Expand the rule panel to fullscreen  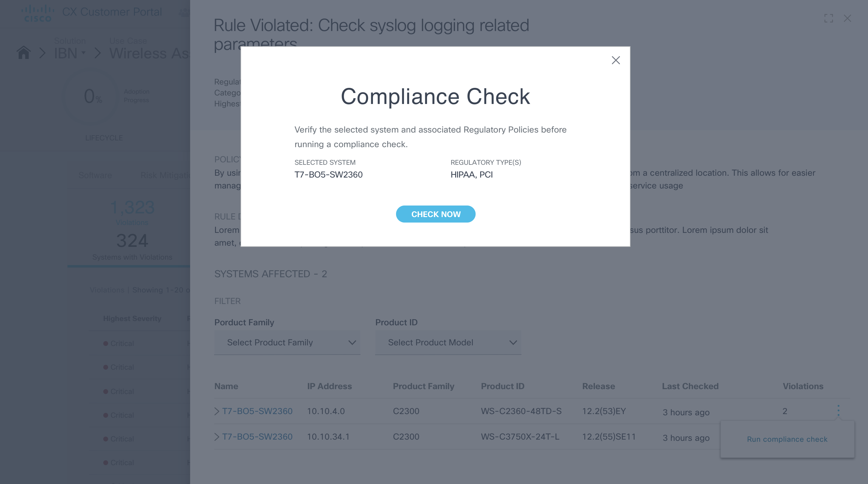click(x=829, y=18)
